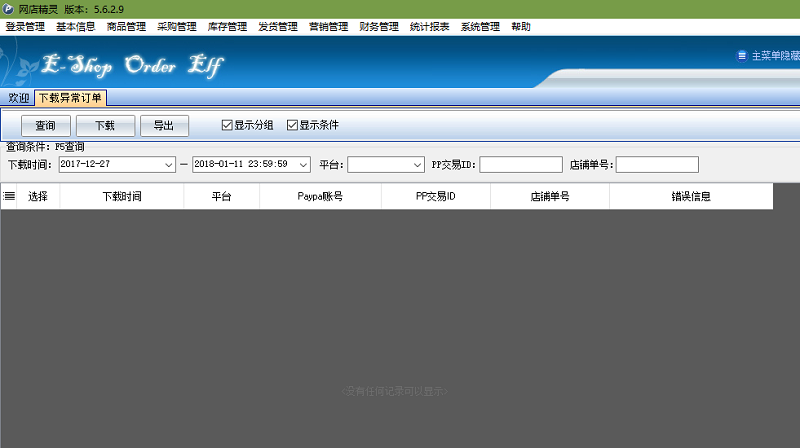Toggle the 显示条件 checkbox
This screenshot has height=448, width=800.
(x=293, y=125)
